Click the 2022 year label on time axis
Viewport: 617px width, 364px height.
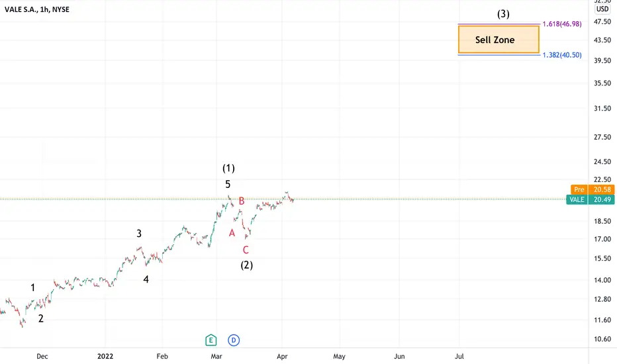coord(105,356)
